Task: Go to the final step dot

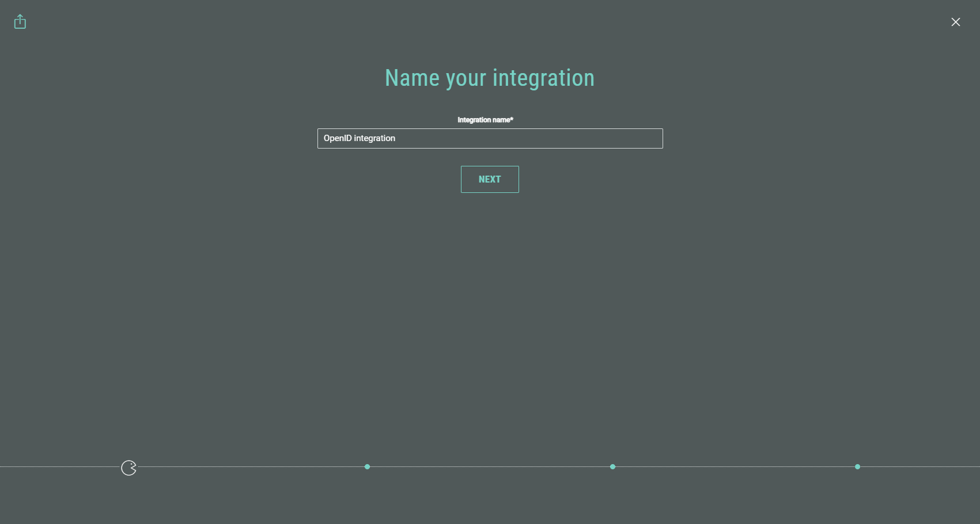Action: point(857,466)
